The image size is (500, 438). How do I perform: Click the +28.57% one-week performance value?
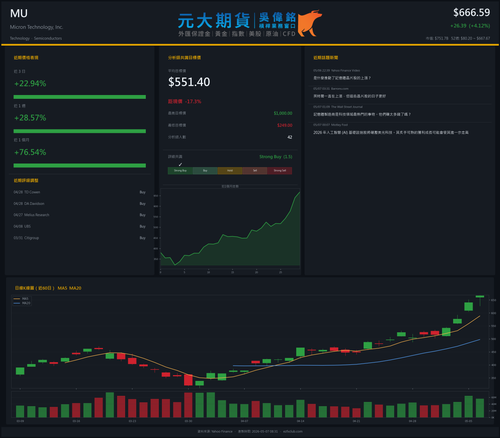[x=30, y=118]
